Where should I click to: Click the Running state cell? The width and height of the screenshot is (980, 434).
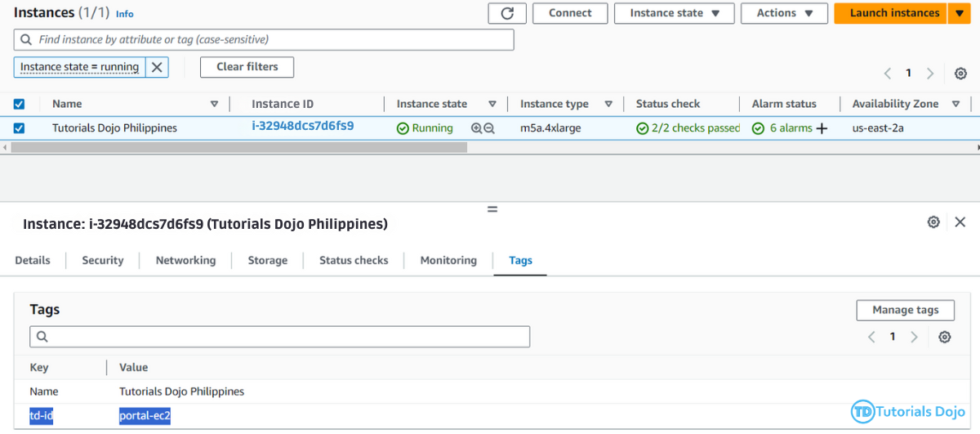pos(425,128)
